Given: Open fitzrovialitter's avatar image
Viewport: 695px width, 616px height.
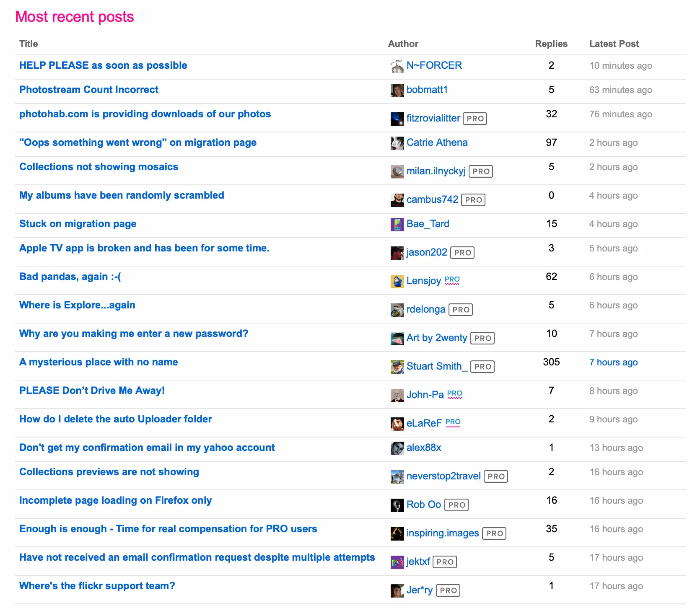Looking at the screenshot, I should click(397, 119).
